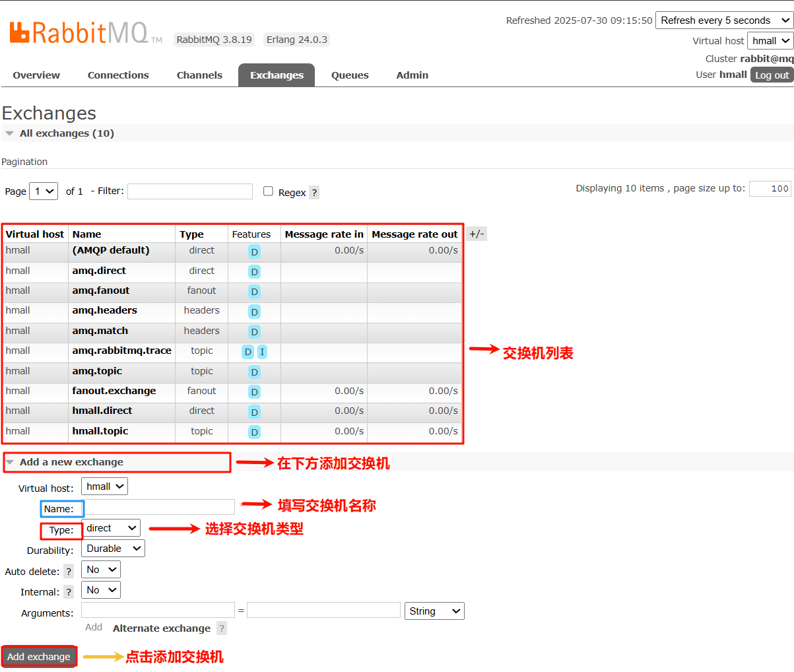Open the hmall.direct exchange link
Image resolution: width=794 pixels, height=672 pixels.
tap(102, 411)
